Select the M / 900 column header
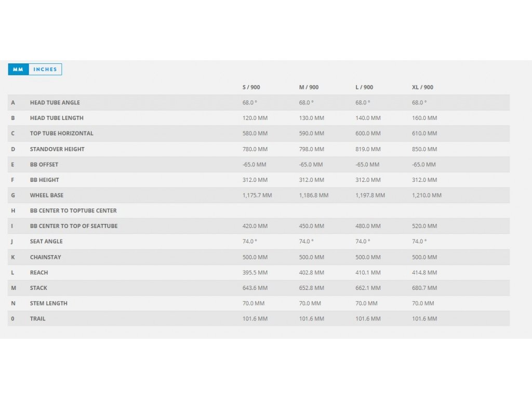The image size is (532, 399). tap(309, 87)
